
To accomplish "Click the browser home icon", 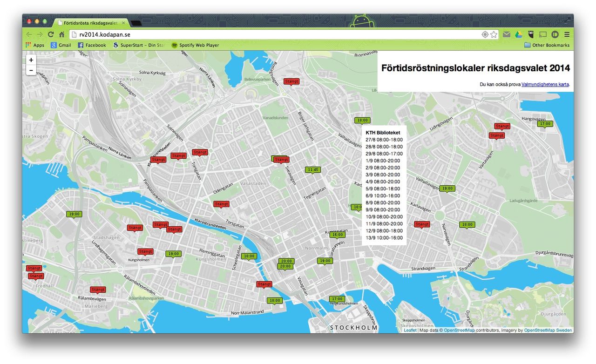I will [x=62, y=34].
